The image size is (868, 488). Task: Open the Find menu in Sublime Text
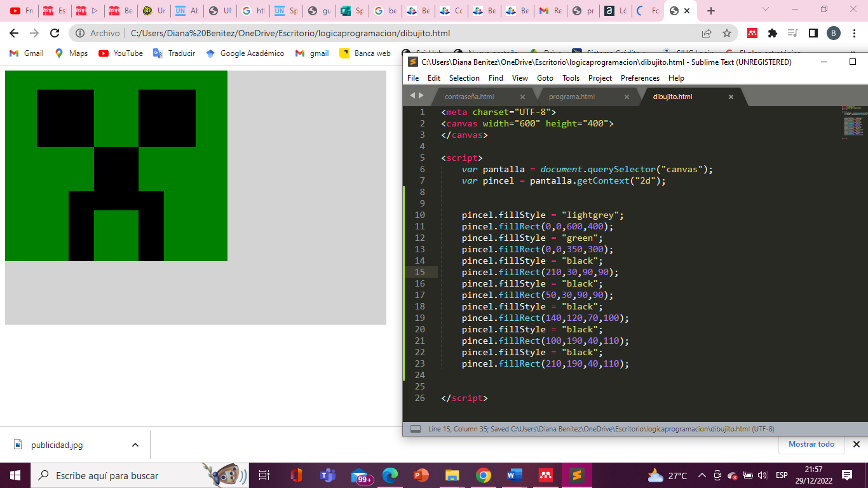pyautogui.click(x=496, y=78)
